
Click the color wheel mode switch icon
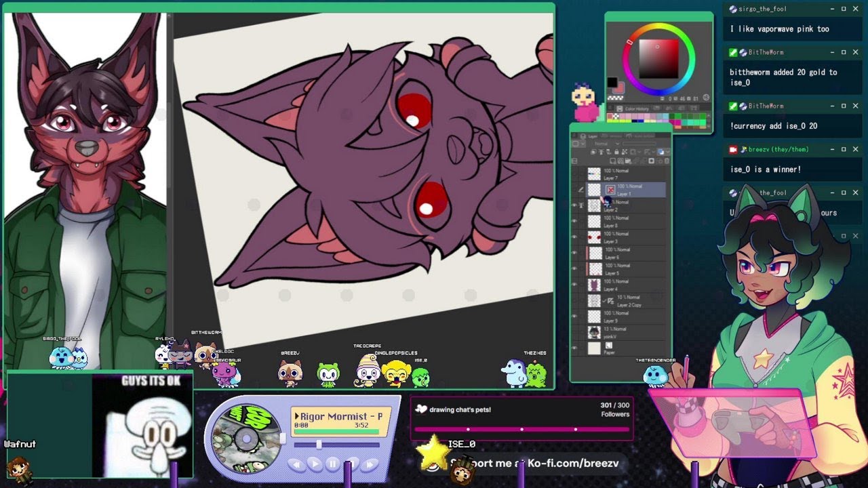(x=705, y=98)
